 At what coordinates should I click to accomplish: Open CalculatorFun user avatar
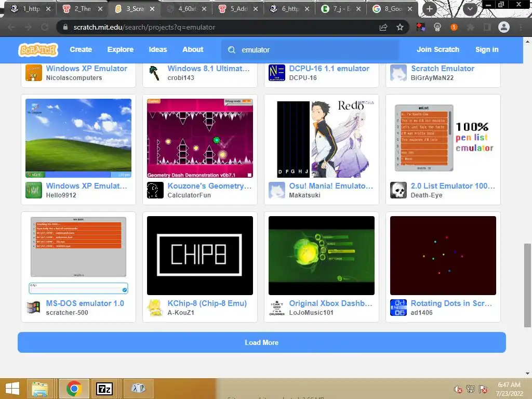[155, 190]
